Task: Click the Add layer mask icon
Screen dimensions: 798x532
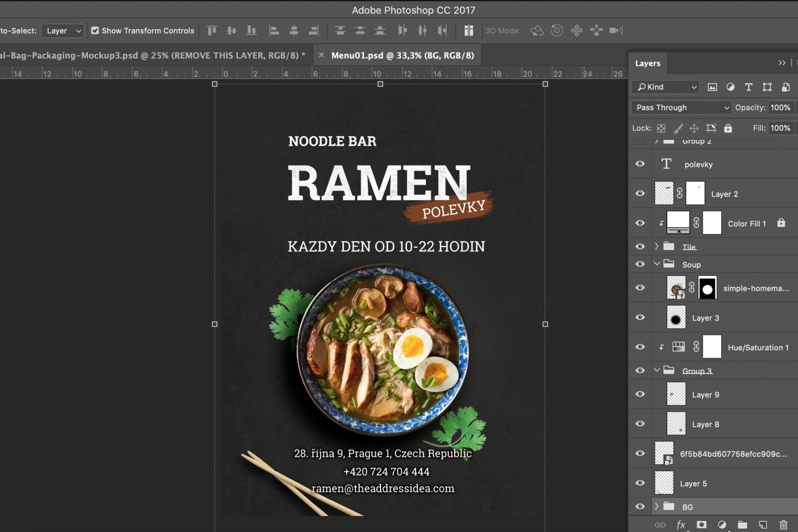Action: point(701,525)
